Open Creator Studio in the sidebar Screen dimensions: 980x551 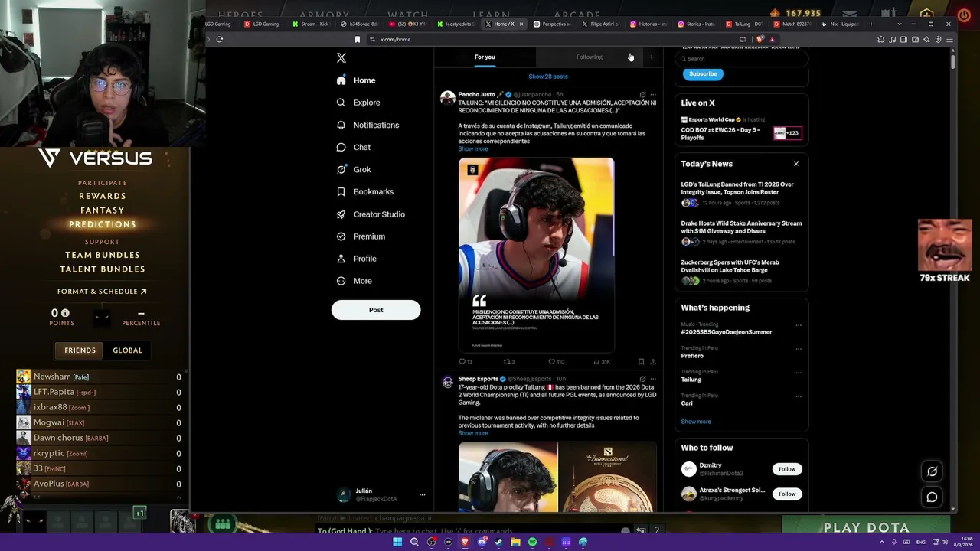coord(371,214)
